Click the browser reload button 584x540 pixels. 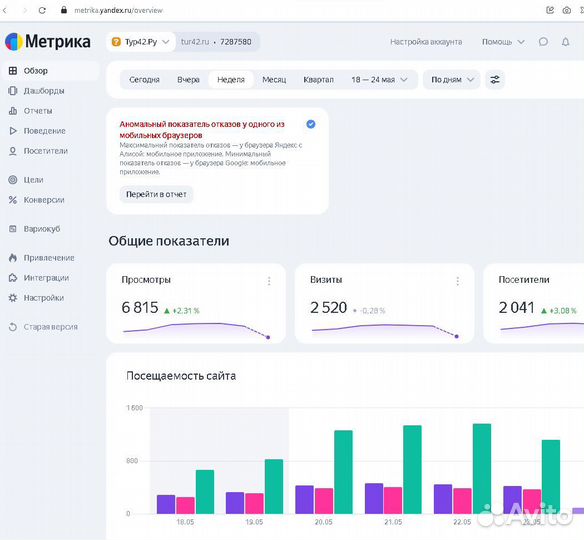click(x=42, y=10)
